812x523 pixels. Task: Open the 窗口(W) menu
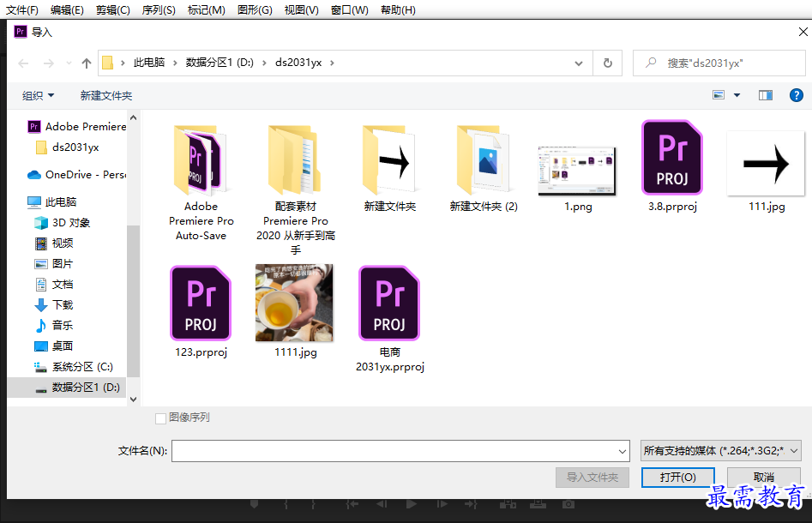350,9
